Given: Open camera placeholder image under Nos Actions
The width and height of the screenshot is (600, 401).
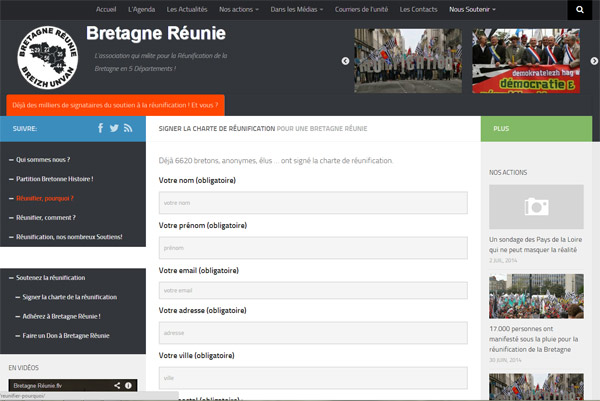Looking at the screenshot, I should (536, 207).
